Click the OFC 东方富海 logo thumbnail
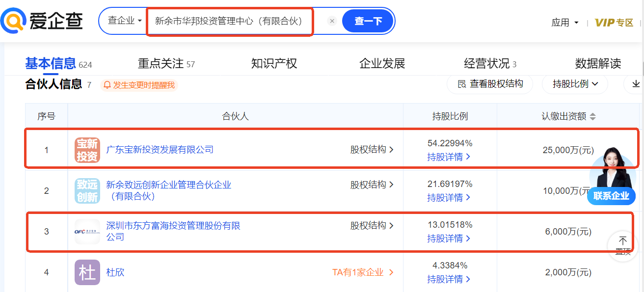The width and height of the screenshot is (644, 292). 87,231
